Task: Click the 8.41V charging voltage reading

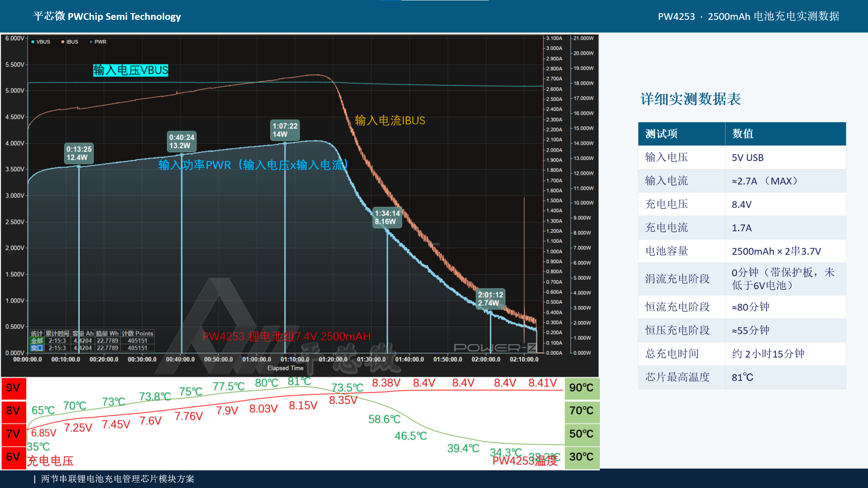Action: click(542, 383)
